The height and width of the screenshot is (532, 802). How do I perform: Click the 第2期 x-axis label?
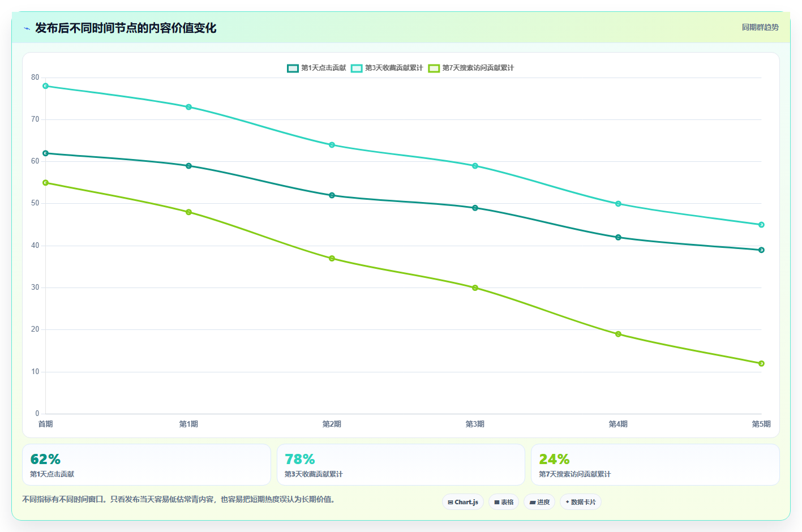pyautogui.click(x=332, y=424)
